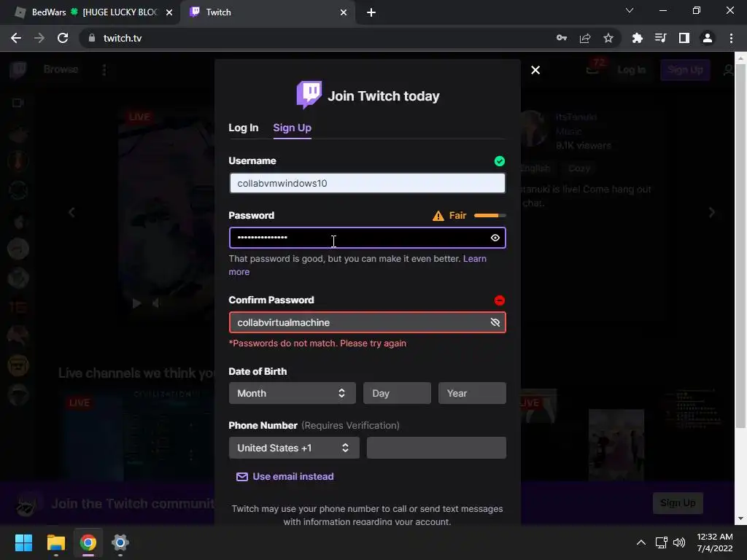747x560 pixels.
Task: Open the taskbar network icon
Action: click(x=661, y=542)
